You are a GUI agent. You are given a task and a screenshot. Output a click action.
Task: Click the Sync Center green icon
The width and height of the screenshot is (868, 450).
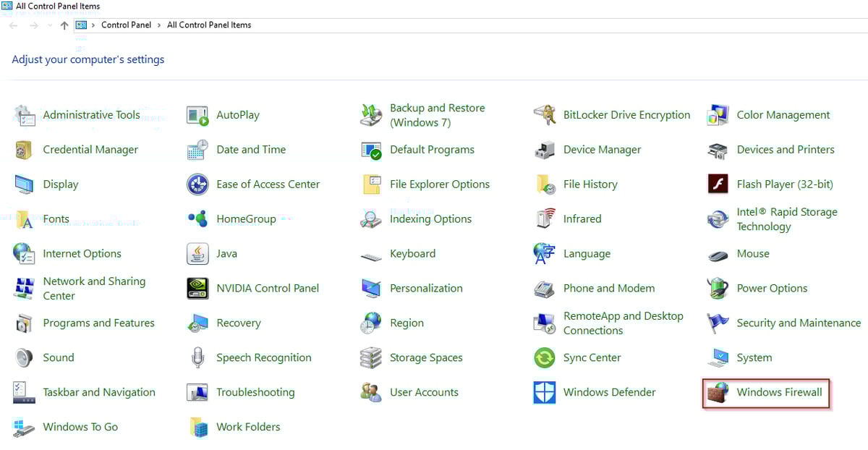click(544, 358)
